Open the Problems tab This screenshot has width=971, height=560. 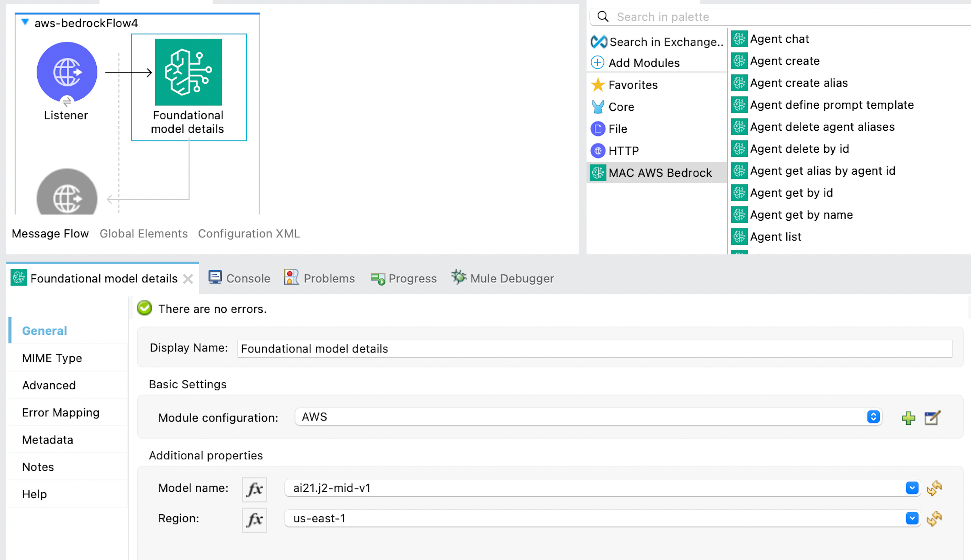tap(319, 278)
